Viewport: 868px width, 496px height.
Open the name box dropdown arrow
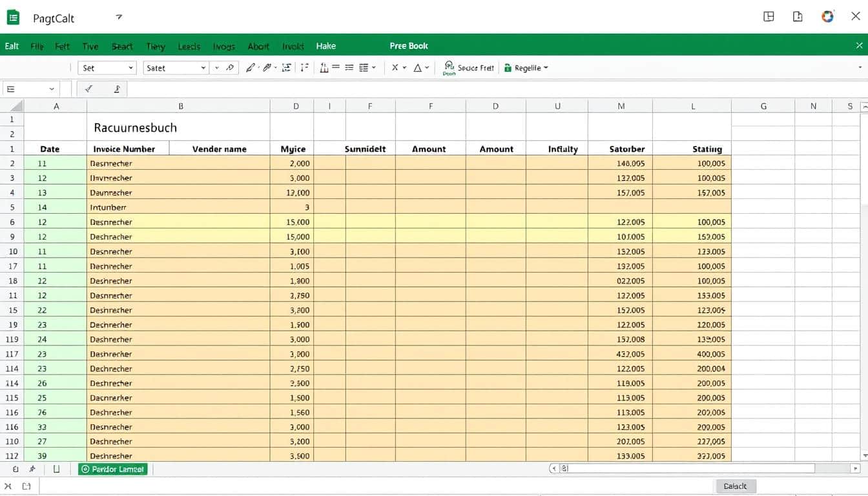(x=52, y=89)
